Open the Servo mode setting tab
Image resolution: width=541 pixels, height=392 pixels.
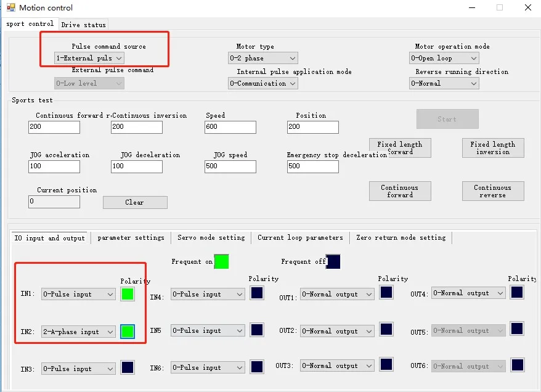coord(211,237)
